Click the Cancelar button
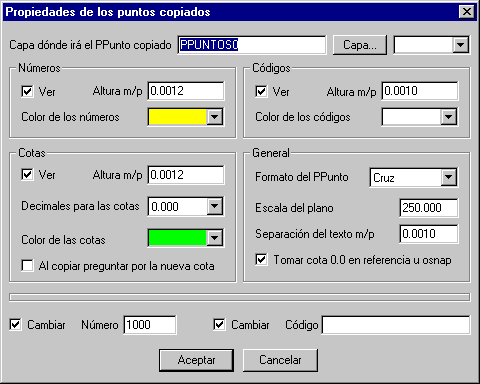480x384 pixels. (x=280, y=360)
